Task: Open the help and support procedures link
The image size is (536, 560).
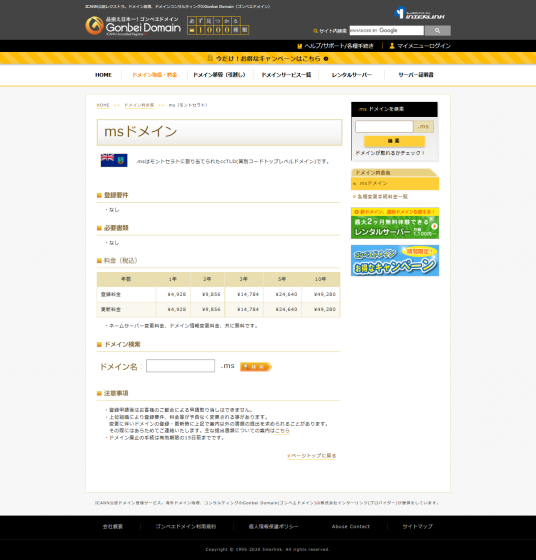Action: click(x=335, y=46)
